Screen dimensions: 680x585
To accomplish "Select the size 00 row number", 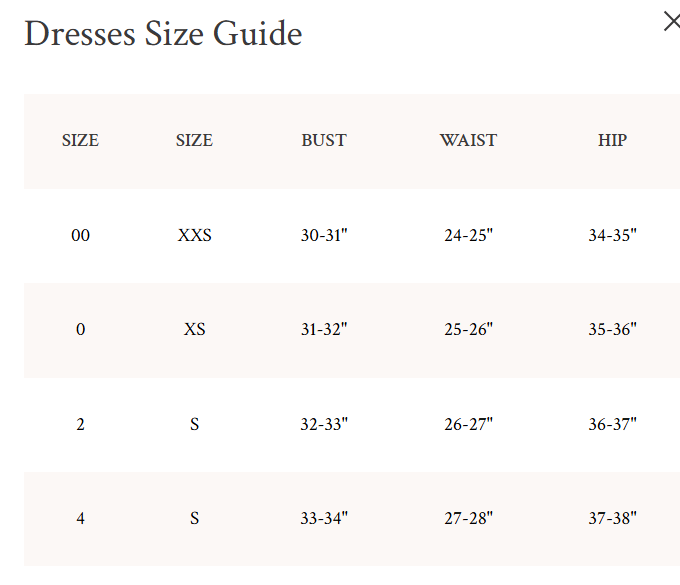I will 80,236.
